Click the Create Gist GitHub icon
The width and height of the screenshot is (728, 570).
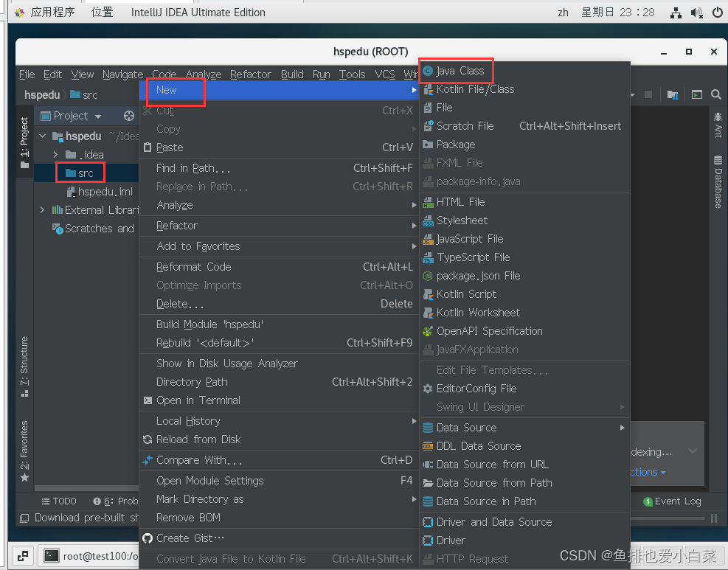coord(148,538)
